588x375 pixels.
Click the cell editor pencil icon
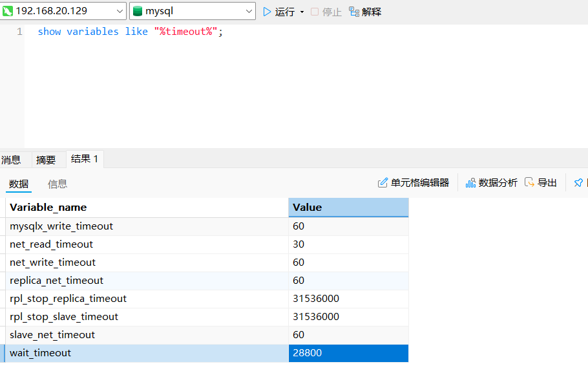coord(383,183)
